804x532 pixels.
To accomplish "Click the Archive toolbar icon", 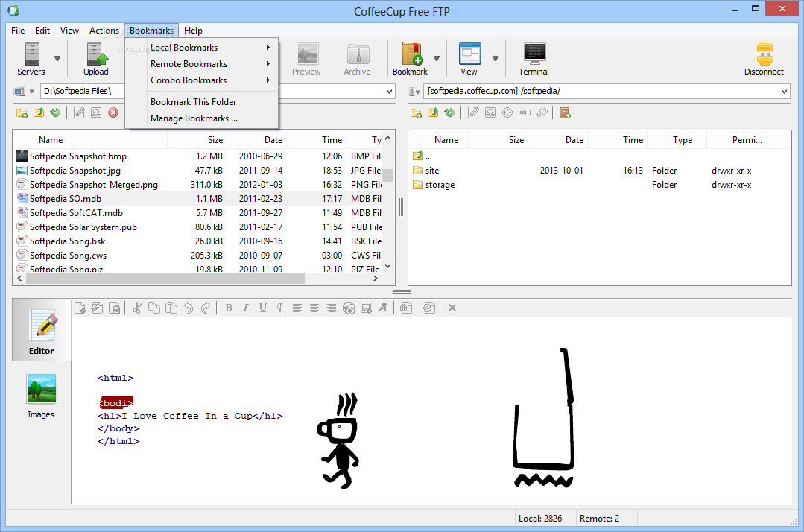I will click(x=358, y=58).
